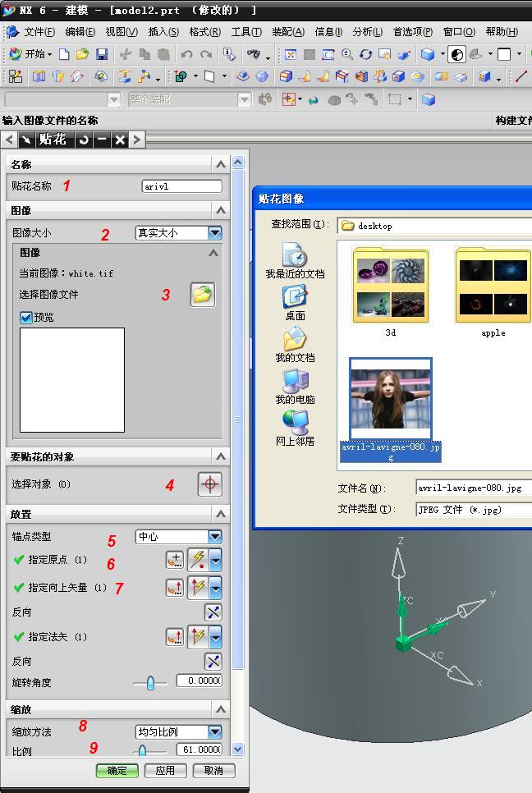
Task: Click the binoculars Find icon
Action: pyautogui.click(x=254, y=54)
